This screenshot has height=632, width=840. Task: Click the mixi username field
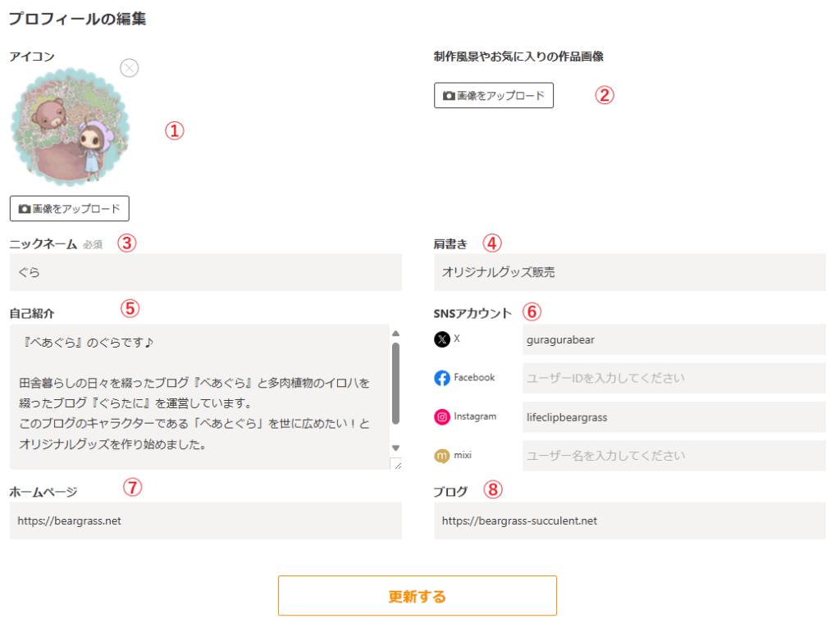pos(673,456)
